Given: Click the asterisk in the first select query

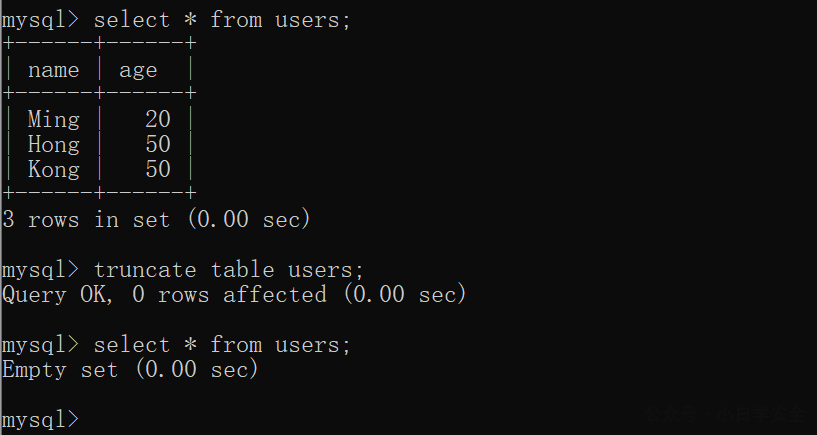Looking at the screenshot, I should coord(190,20).
